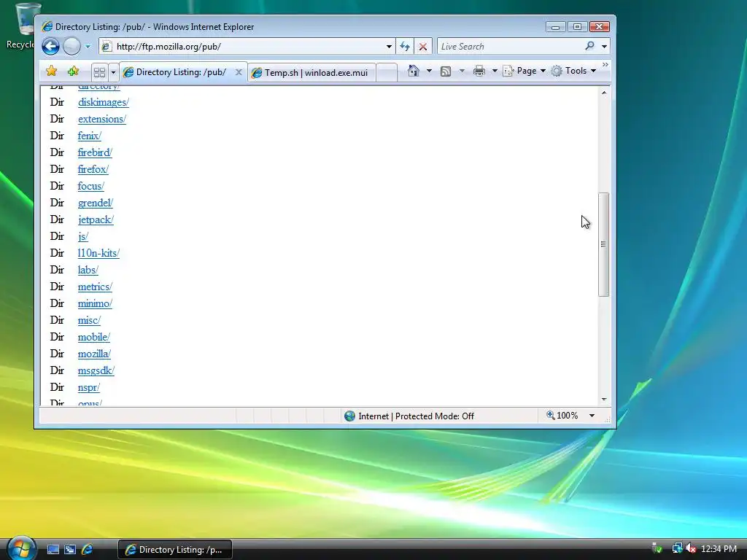Click the RSS Feeds icon
The image size is (747, 560).
[x=446, y=71]
